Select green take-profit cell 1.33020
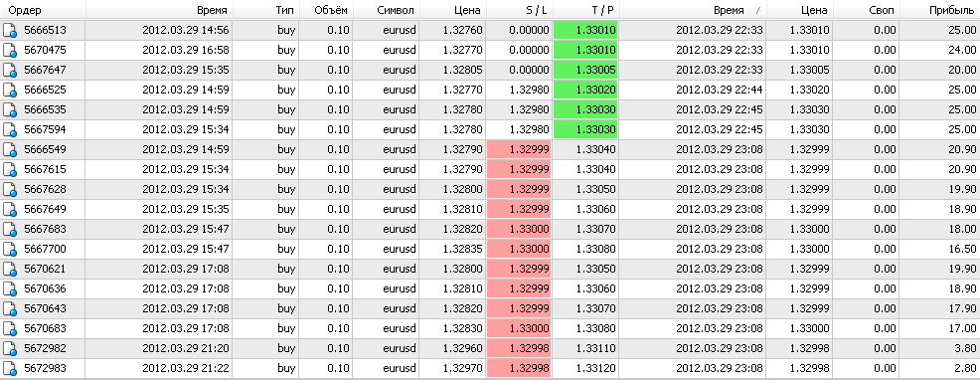980x380 pixels. (585, 91)
